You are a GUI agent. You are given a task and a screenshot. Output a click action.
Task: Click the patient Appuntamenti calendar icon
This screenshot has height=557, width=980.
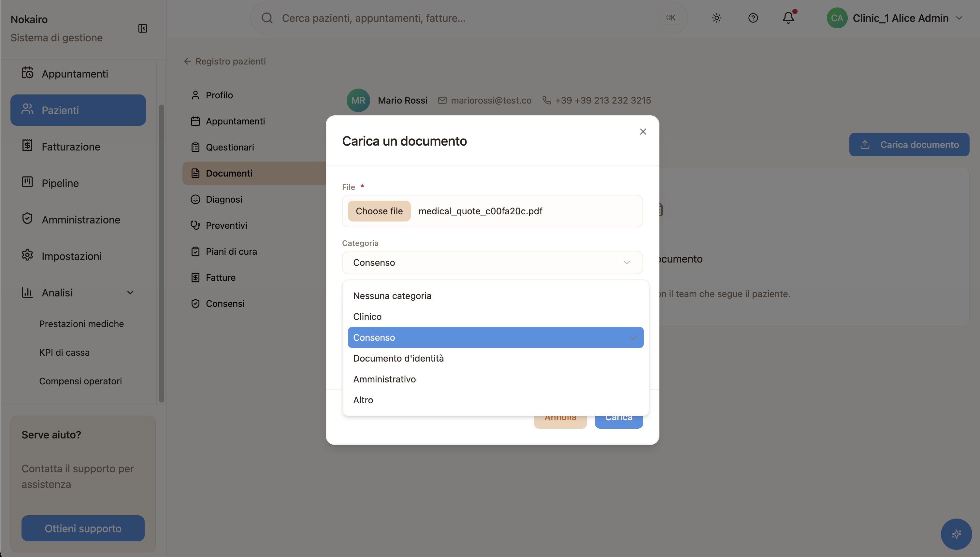195,121
